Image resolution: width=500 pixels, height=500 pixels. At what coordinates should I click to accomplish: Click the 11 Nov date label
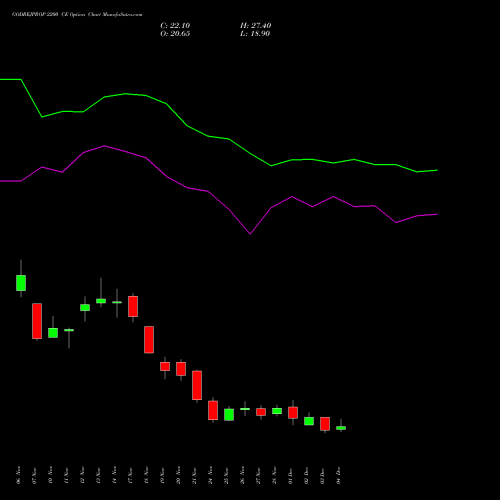click(66, 475)
